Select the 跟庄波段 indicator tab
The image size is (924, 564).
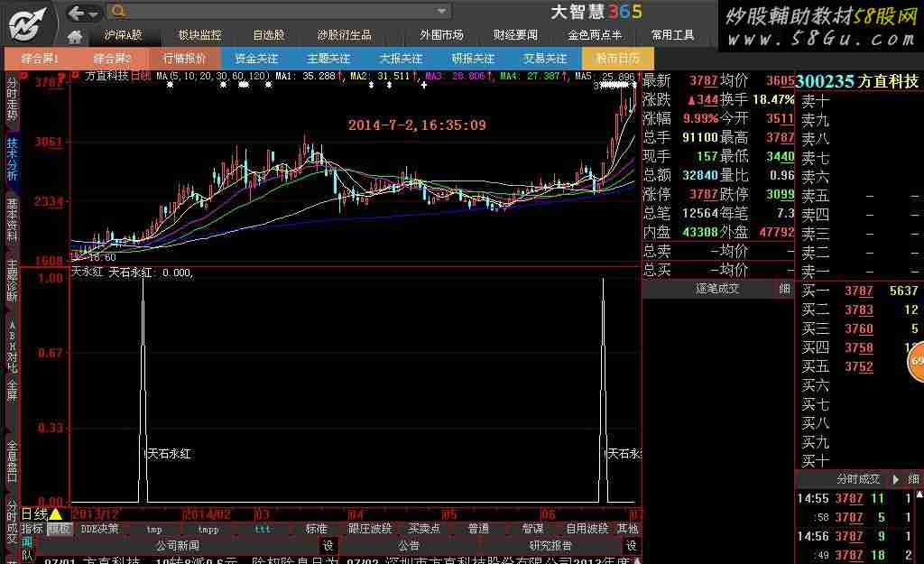click(370, 529)
